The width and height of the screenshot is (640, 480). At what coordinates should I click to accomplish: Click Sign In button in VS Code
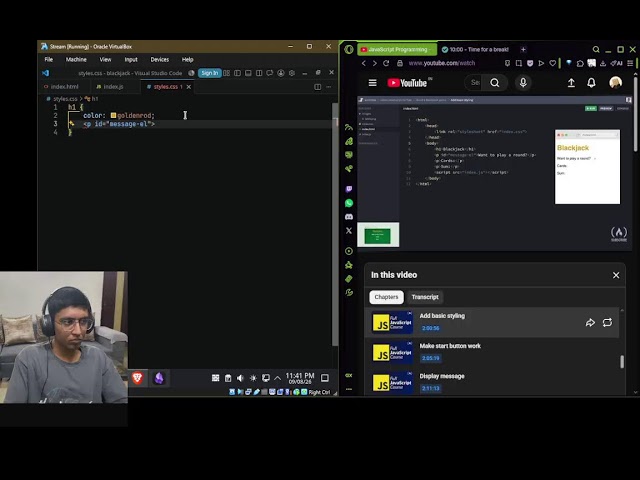coord(209,73)
